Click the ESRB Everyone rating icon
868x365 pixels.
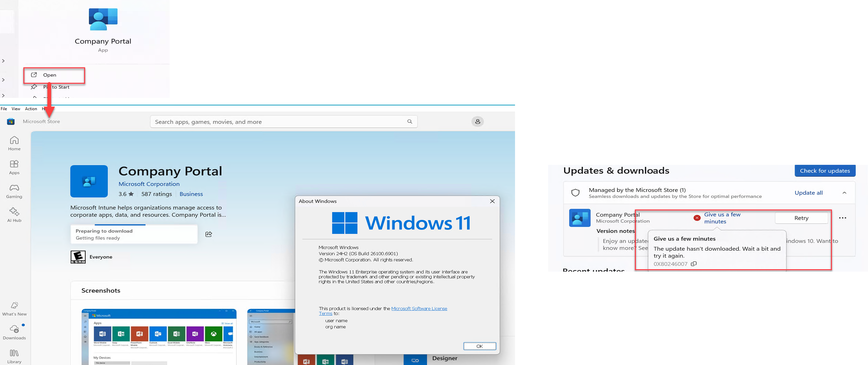tap(78, 257)
